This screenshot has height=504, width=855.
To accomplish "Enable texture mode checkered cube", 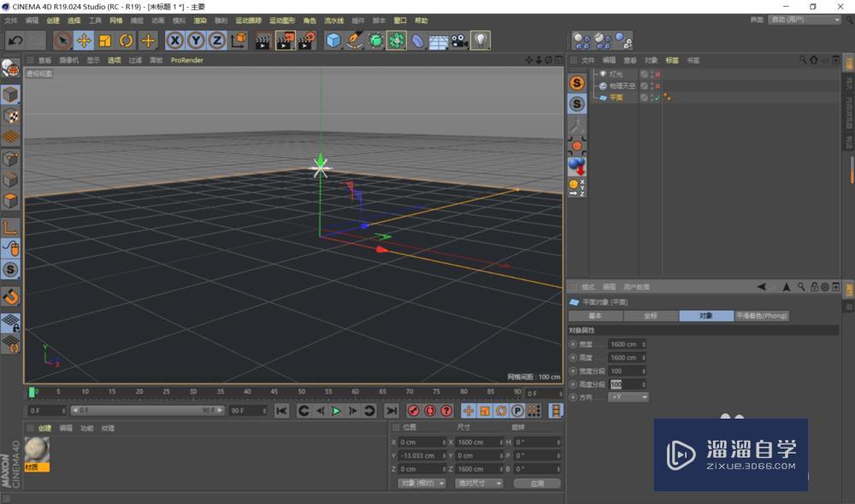I will 10,116.
